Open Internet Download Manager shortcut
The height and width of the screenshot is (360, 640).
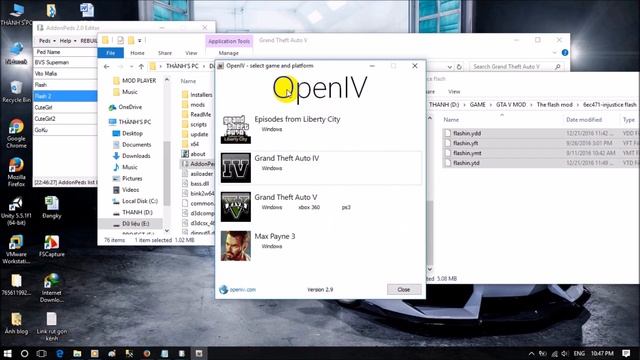[x=51, y=288]
